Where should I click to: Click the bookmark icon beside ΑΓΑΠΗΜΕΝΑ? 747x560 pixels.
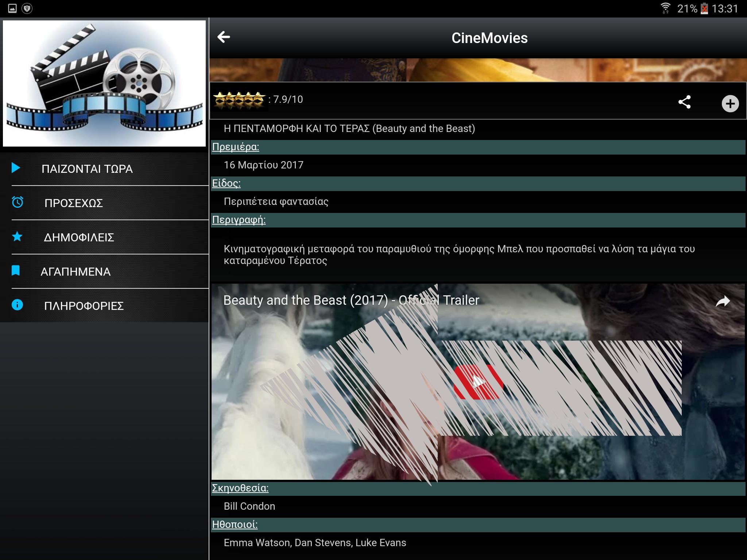coord(16,271)
